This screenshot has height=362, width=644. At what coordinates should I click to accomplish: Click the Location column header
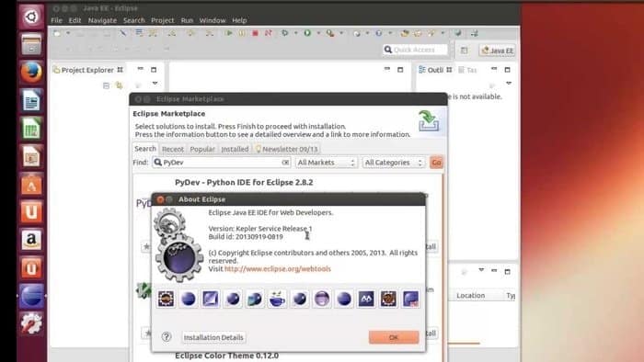coord(471,295)
